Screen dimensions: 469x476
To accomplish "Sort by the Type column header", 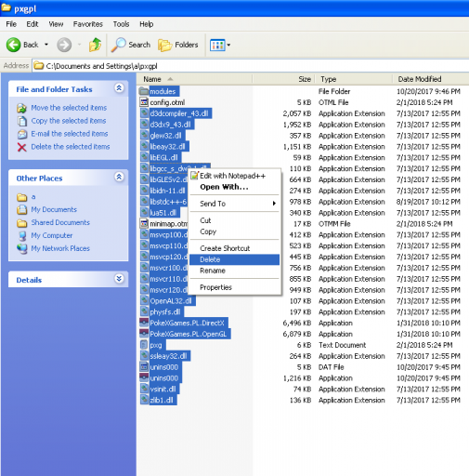I will pyautogui.click(x=354, y=79).
